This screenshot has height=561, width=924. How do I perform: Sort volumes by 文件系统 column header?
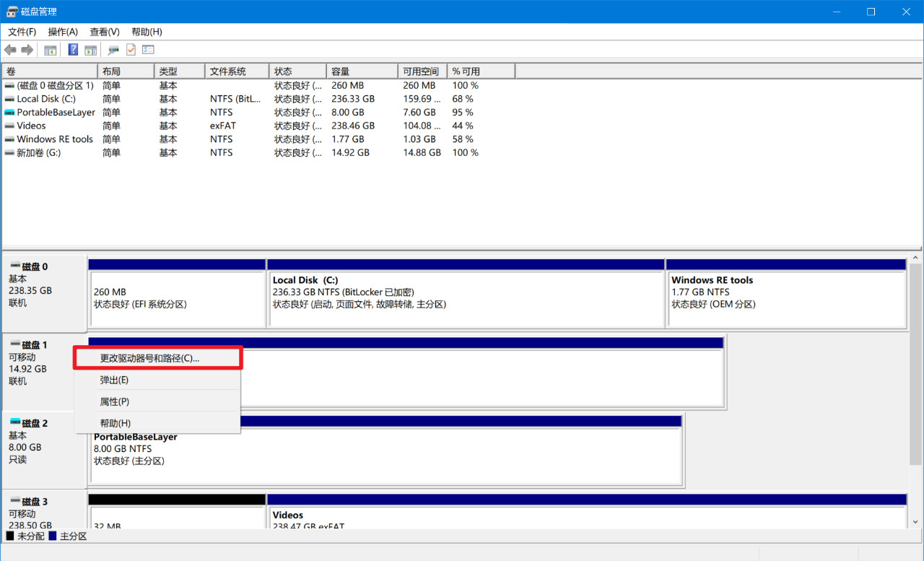point(228,71)
